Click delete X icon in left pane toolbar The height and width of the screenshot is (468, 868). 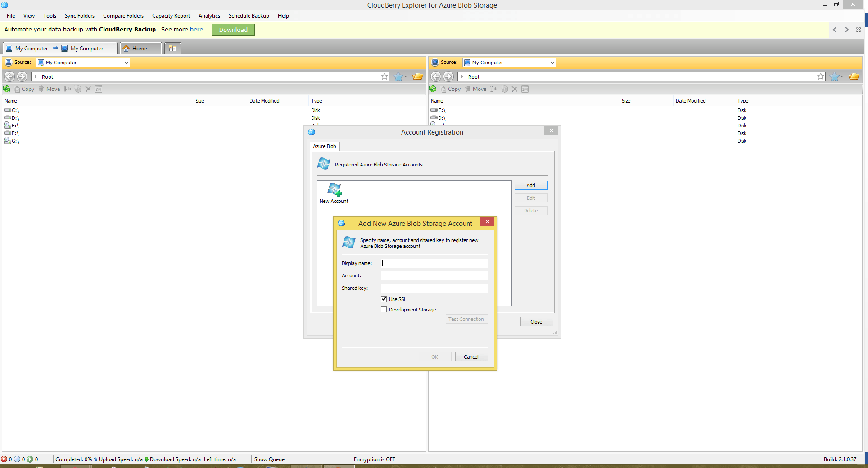point(88,89)
